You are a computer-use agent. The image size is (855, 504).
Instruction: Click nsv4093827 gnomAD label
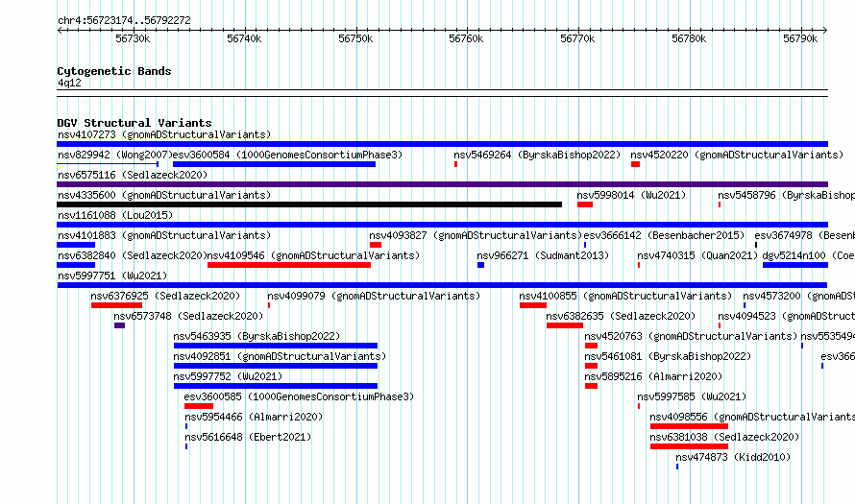tap(476, 235)
